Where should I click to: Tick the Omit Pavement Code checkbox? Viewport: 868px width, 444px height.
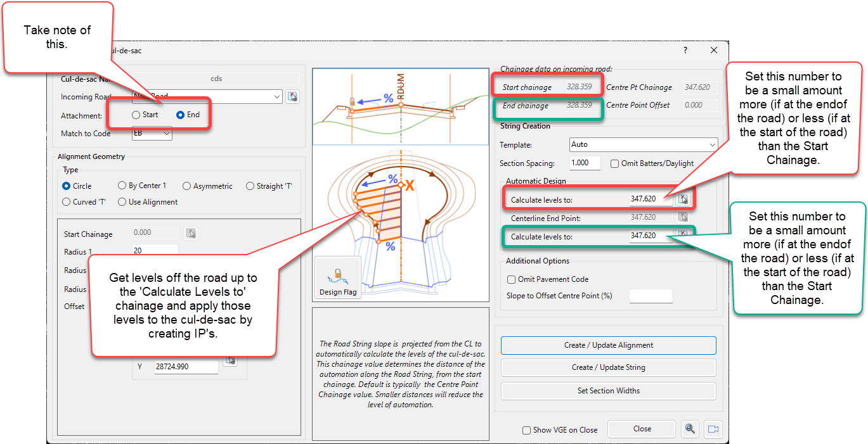point(511,279)
